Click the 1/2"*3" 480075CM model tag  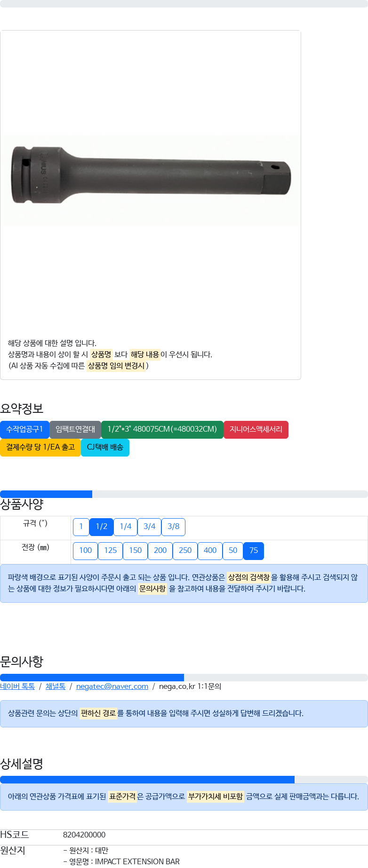coord(162,429)
